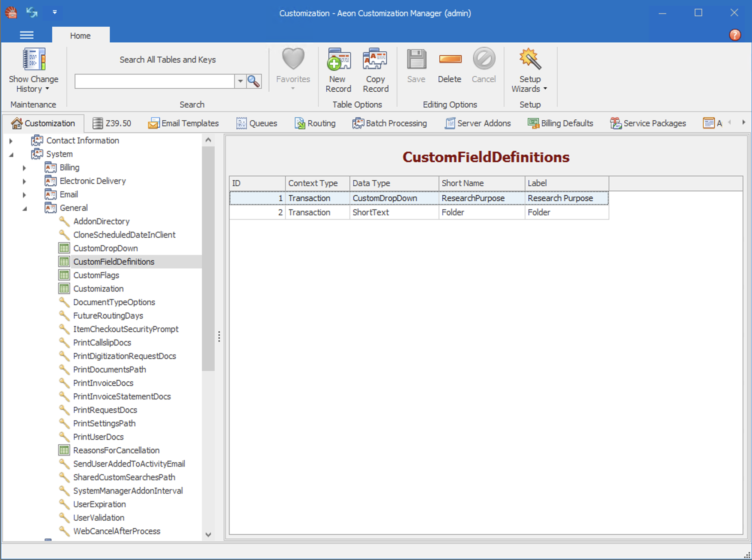The height and width of the screenshot is (560, 752).
Task: Switch to the Routing tab
Action: pyautogui.click(x=315, y=123)
